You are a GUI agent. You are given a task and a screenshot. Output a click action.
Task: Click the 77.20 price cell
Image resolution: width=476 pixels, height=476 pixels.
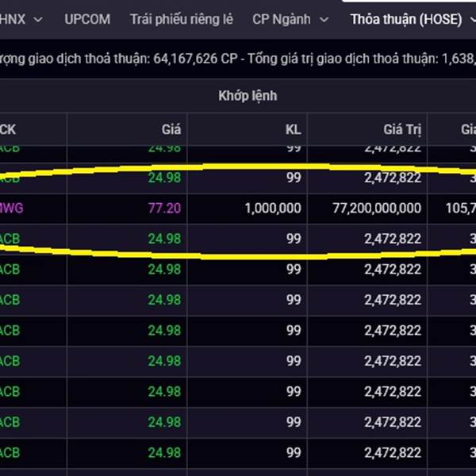[164, 209]
